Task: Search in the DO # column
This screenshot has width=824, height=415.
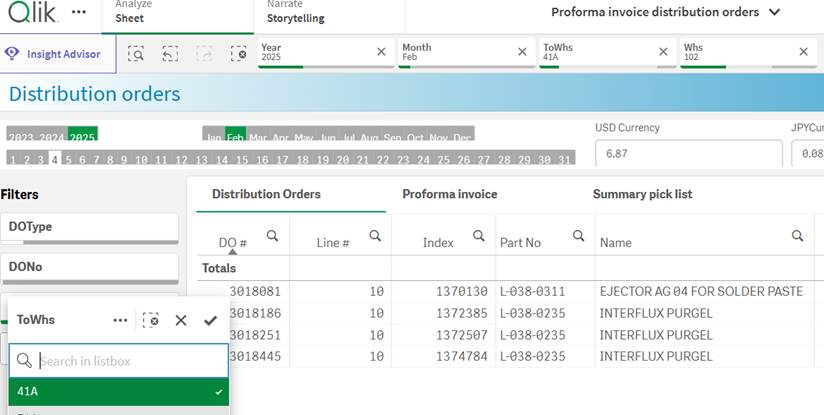Action: tap(272, 235)
